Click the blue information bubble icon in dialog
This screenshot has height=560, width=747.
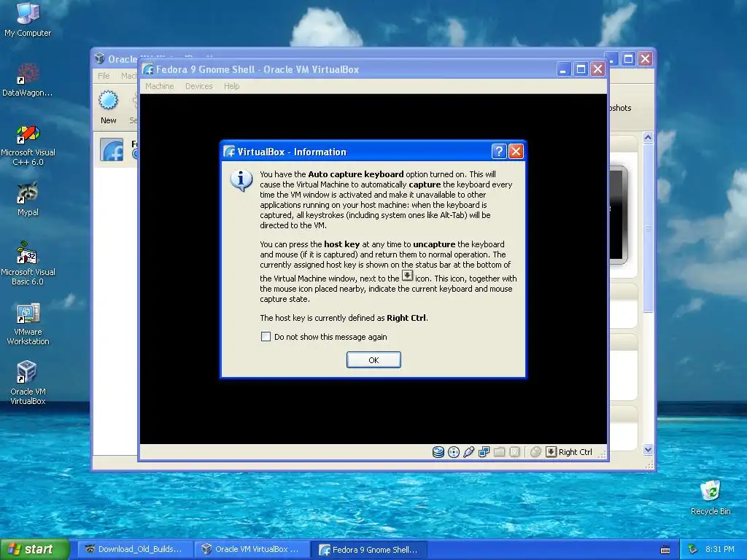point(241,181)
